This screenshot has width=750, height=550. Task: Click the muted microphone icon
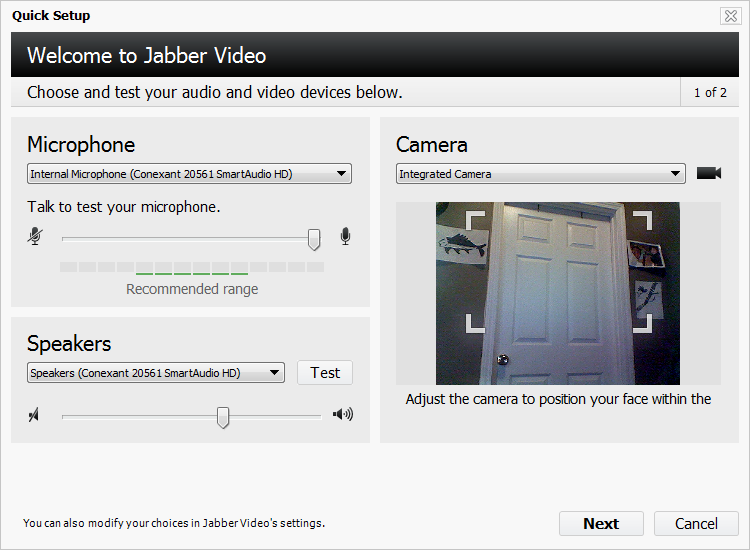[x=35, y=236]
